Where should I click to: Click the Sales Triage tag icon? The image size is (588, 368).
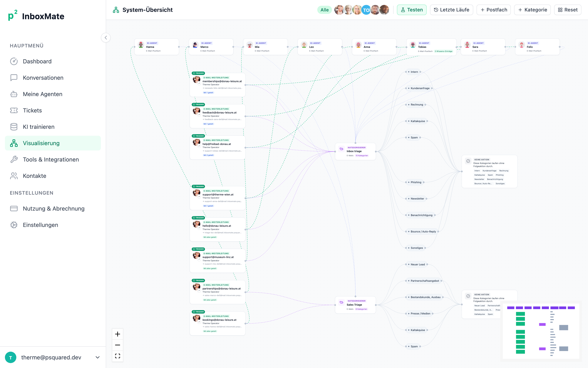click(341, 303)
